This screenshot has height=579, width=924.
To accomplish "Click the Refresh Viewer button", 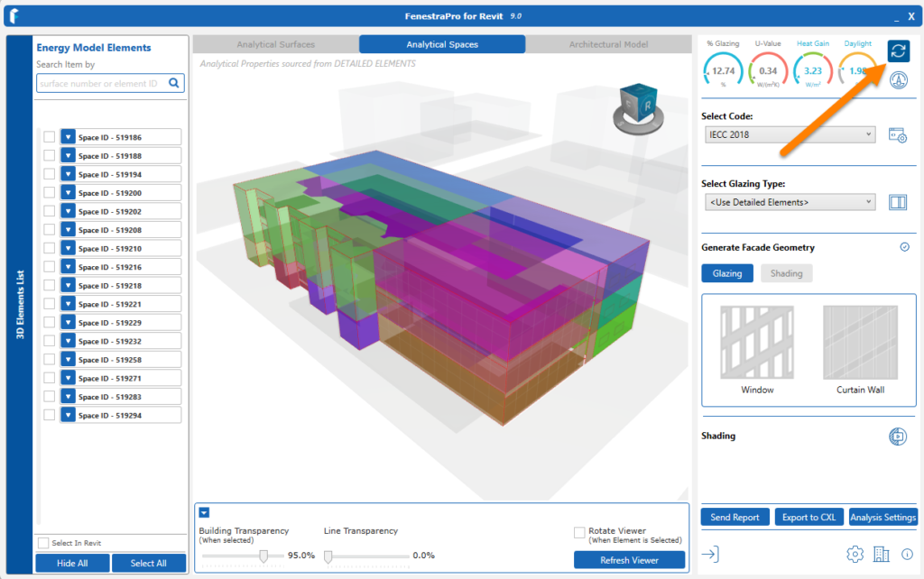I will click(x=629, y=560).
